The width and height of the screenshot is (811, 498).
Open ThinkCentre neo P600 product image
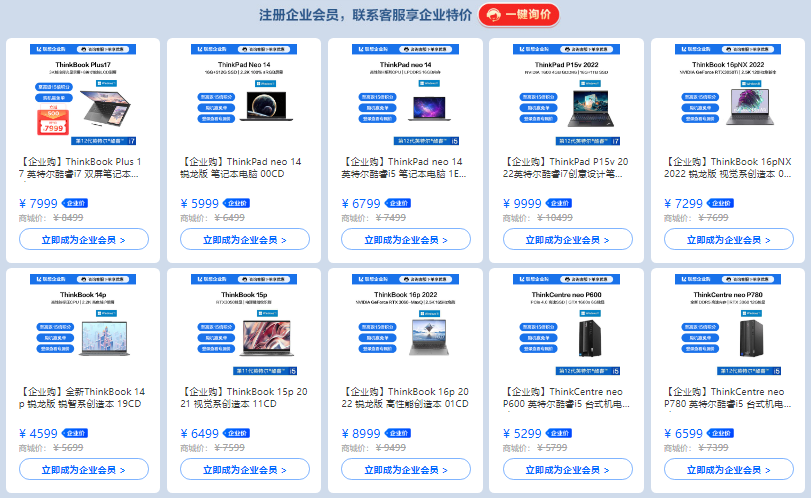566,325
